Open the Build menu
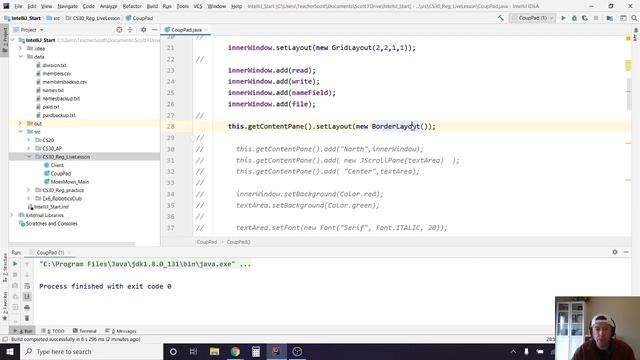This screenshot has width=640, height=360. click(x=152, y=6)
